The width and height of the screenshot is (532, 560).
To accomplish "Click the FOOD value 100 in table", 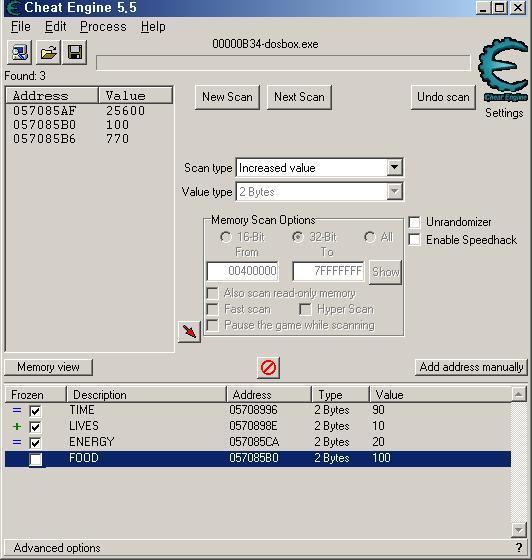I will 381,458.
